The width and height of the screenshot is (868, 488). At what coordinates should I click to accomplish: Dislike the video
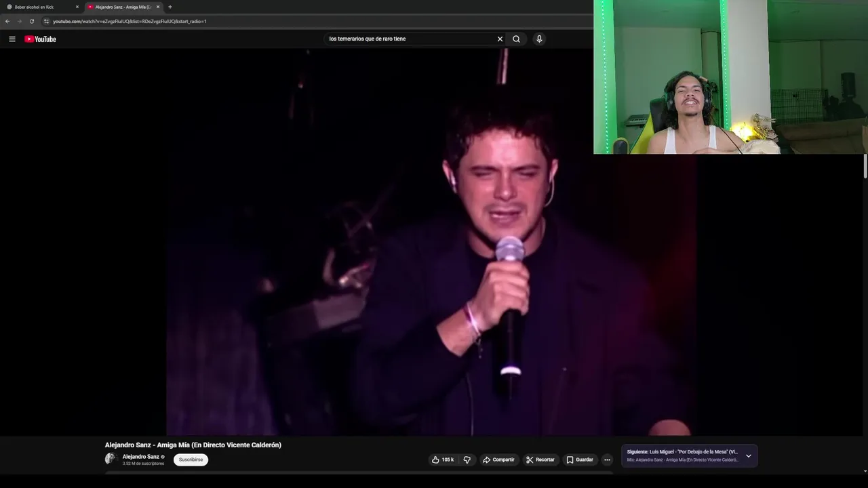coord(467,460)
